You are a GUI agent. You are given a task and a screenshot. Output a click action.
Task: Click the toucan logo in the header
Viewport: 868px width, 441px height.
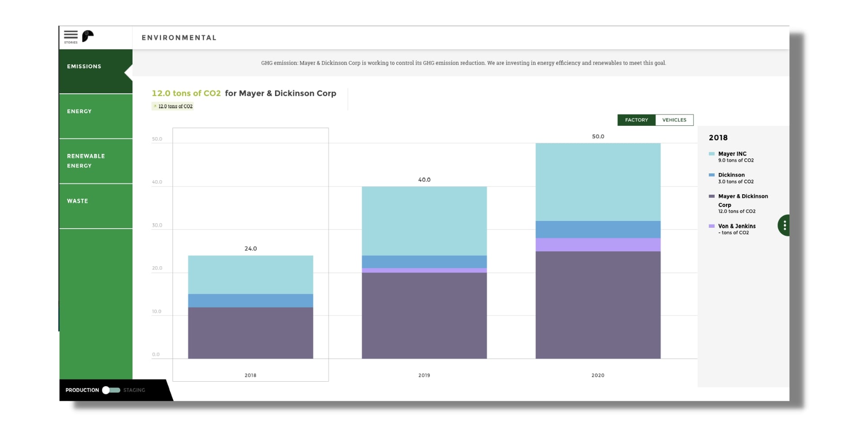(87, 36)
